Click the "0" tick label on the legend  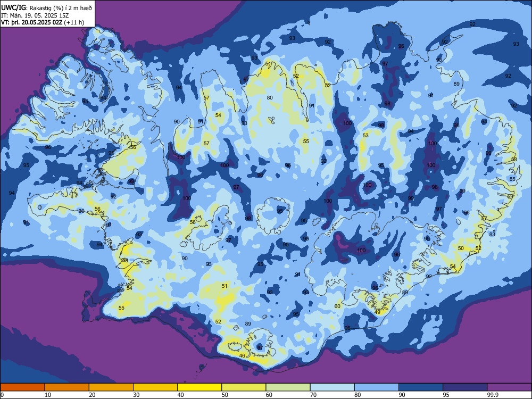[2, 395]
